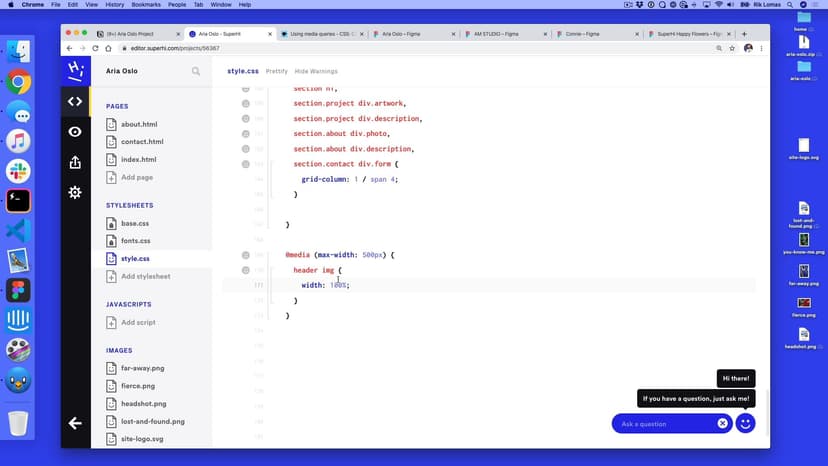Close the Ask a question chat box
The image size is (828, 466).
tap(722, 423)
